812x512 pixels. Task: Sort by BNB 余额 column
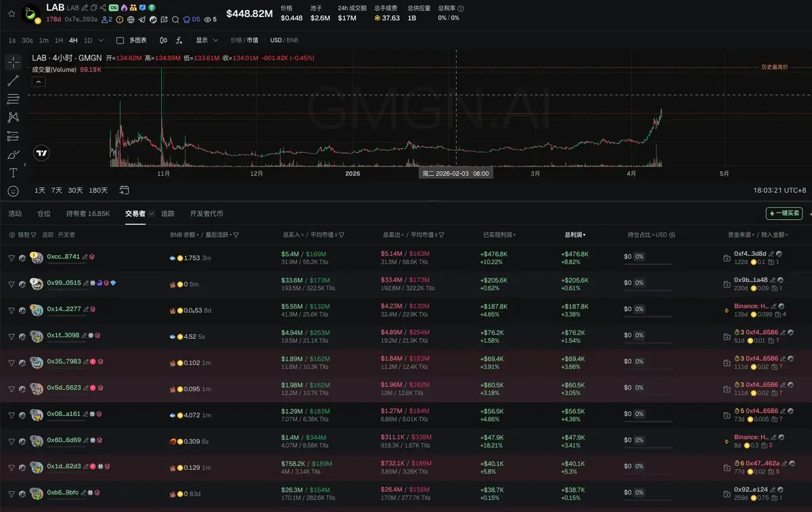point(185,235)
